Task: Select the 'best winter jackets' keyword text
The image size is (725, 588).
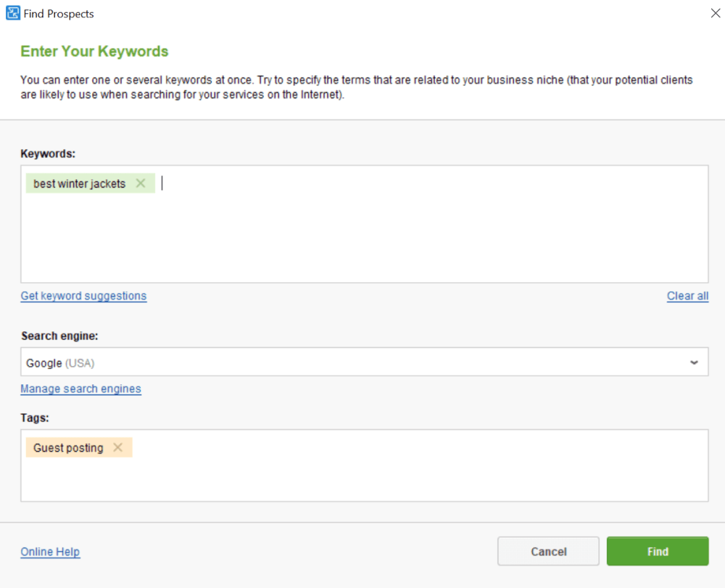Action: click(80, 183)
